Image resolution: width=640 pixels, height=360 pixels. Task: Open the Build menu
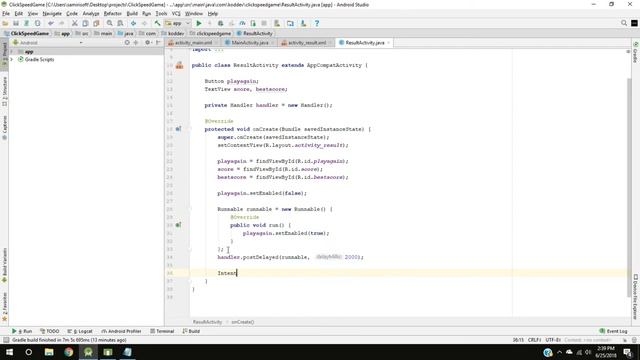pyautogui.click(x=132, y=13)
